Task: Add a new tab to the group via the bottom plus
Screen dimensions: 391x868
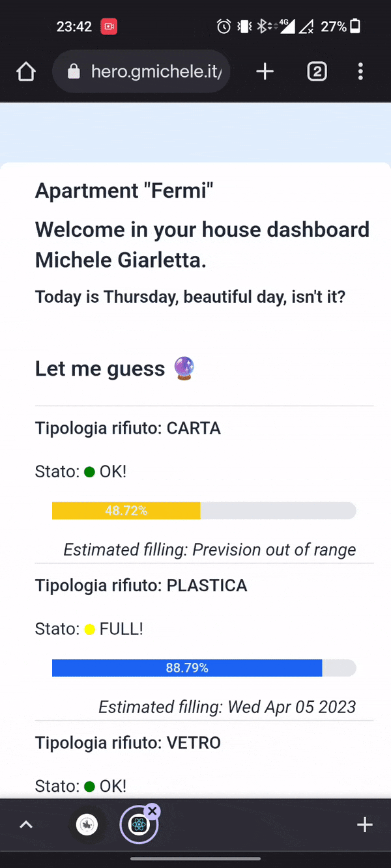Action: [364, 825]
